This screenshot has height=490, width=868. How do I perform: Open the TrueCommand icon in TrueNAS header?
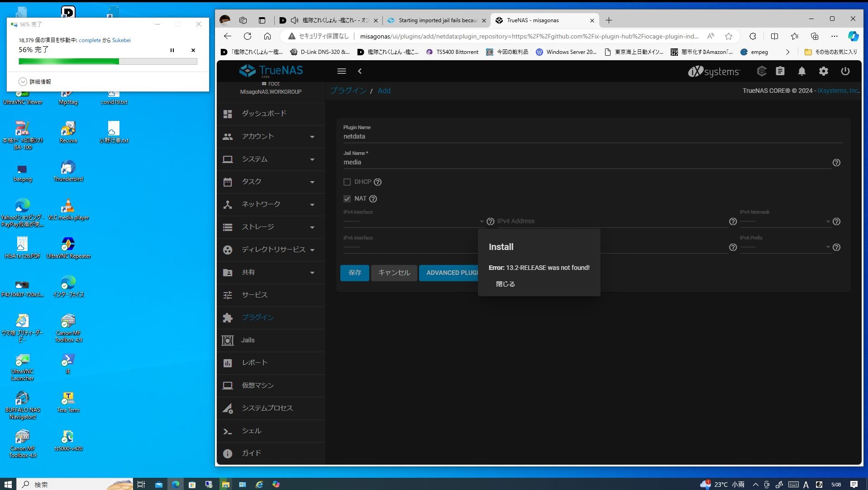point(761,71)
